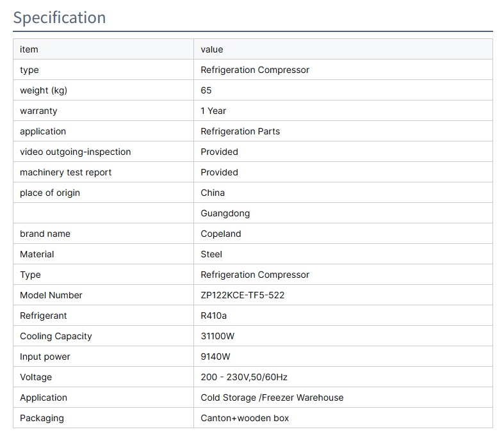This screenshot has width=504, height=441.
Task: Click the 'machinery test report' label
Action: point(65,172)
